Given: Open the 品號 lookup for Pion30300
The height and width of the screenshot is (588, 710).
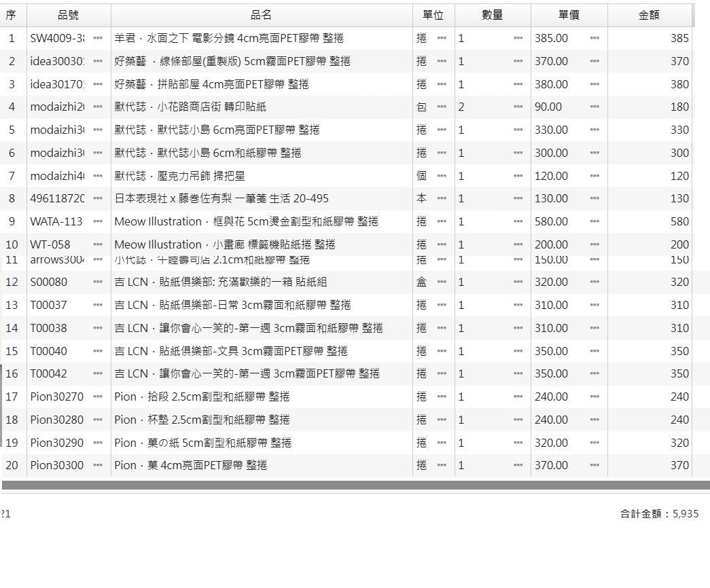Looking at the screenshot, I should click(96, 466).
